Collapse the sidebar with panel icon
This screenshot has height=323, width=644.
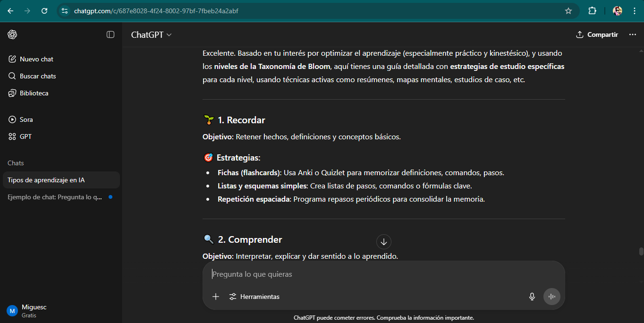[x=110, y=34]
